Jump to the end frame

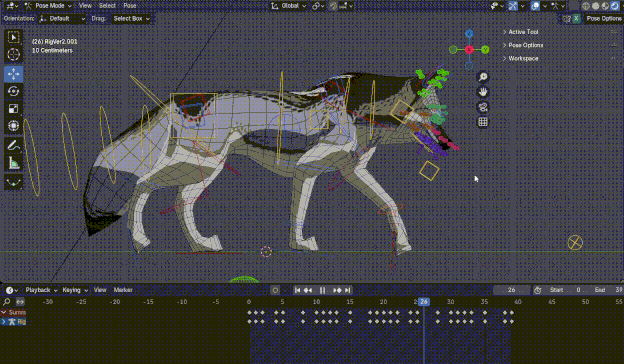[348, 290]
